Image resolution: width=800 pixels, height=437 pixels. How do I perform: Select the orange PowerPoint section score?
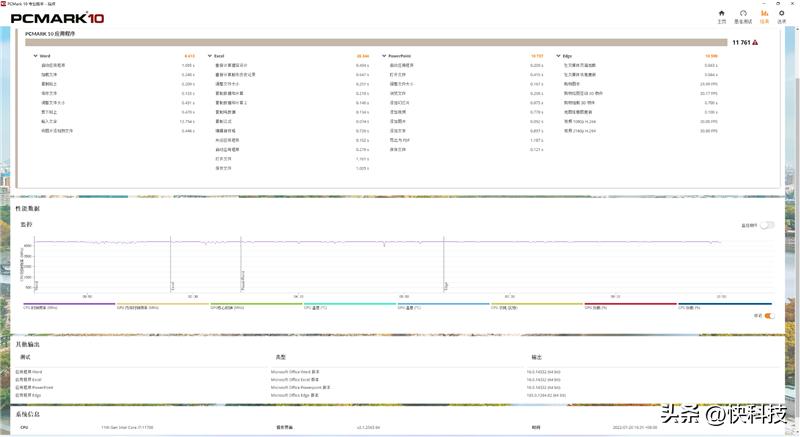pyautogui.click(x=537, y=56)
